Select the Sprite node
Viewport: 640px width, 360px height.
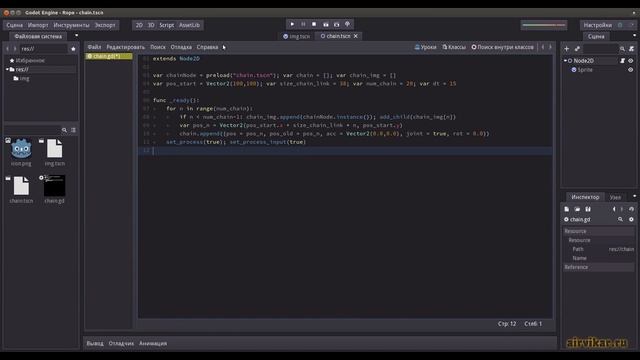pyautogui.click(x=585, y=70)
